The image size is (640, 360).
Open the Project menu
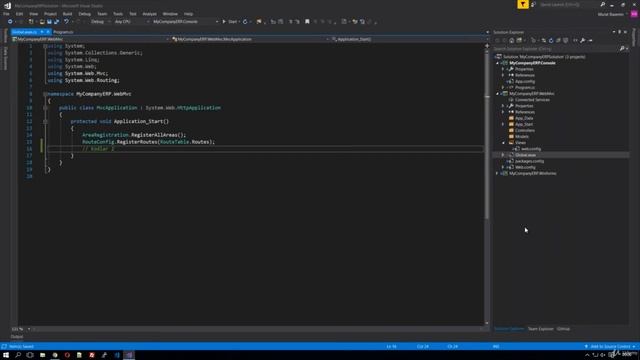pos(50,14)
